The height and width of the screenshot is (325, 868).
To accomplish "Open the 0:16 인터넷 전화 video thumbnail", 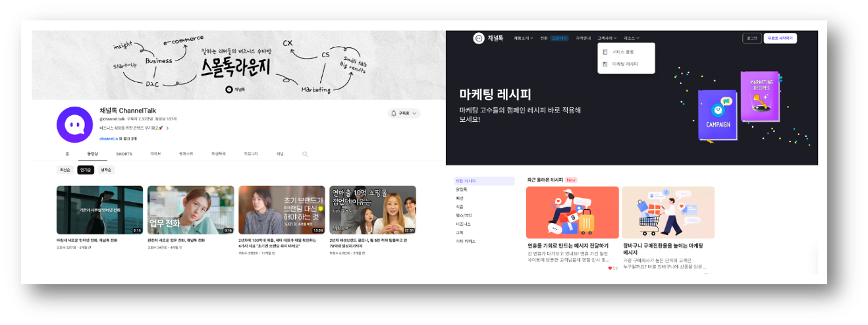I will coord(99,210).
